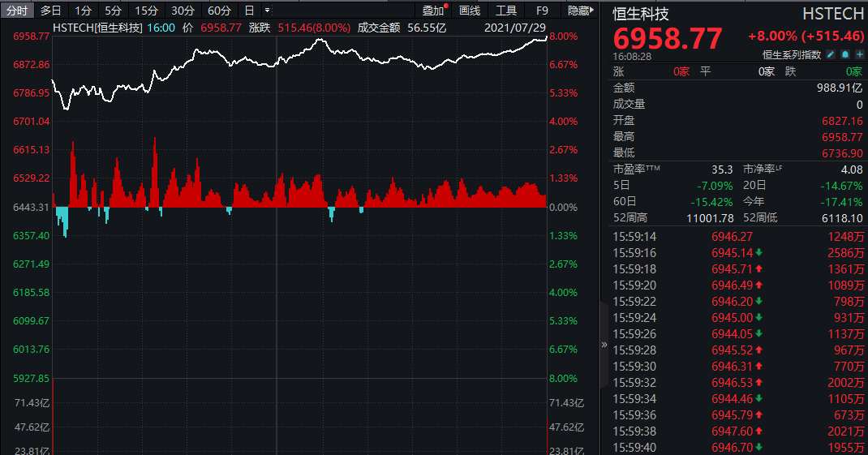Open the 工具 tools menu
The height and width of the screenshot is (455, 868).
tap(506, 10)
